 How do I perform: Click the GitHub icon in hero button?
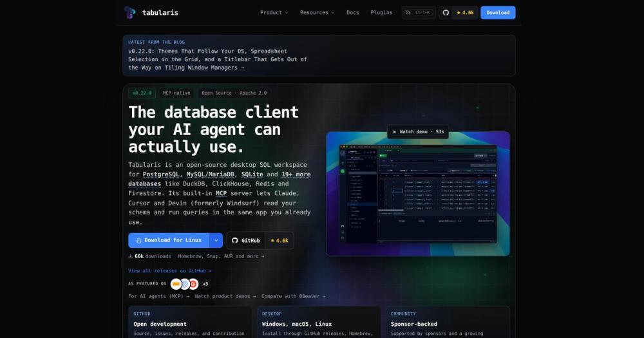[x=235, y=241]
